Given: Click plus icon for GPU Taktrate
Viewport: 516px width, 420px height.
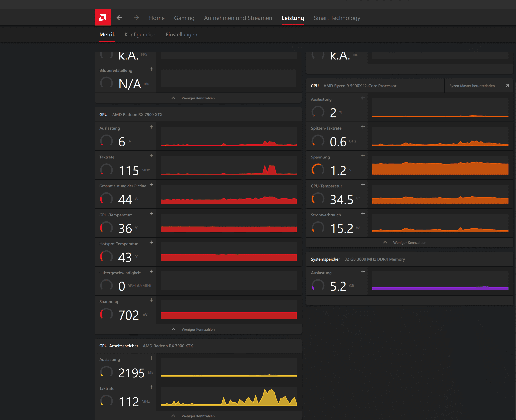Looking at the screenshot, I should click(x=151, y=156).
